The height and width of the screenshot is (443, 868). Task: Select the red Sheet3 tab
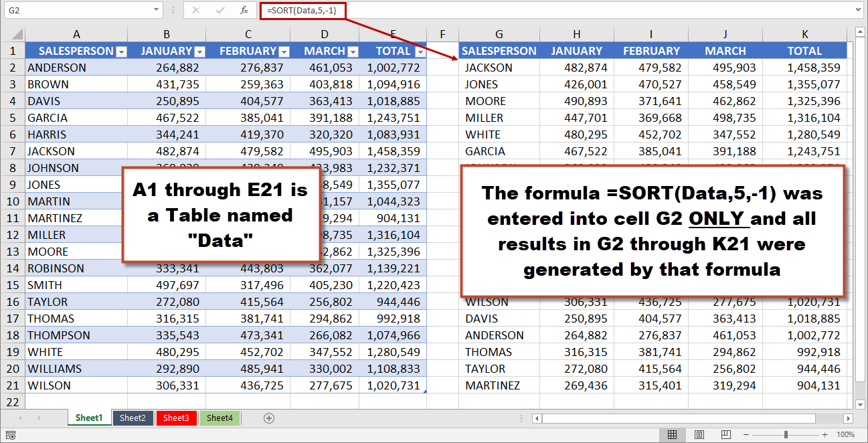click(177, 418)
